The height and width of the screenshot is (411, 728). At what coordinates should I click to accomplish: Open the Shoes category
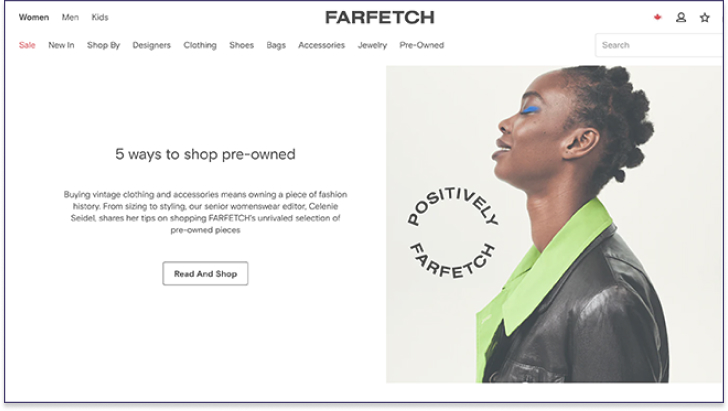click(x=241, y=45)
